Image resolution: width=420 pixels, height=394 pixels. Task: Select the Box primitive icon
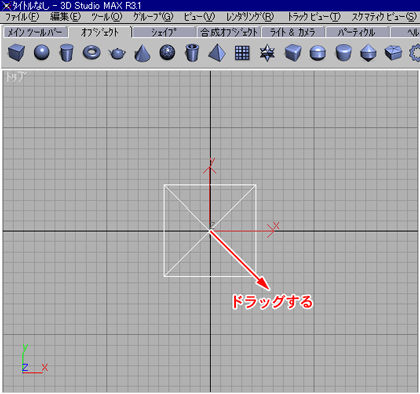[x=16, y=53]
